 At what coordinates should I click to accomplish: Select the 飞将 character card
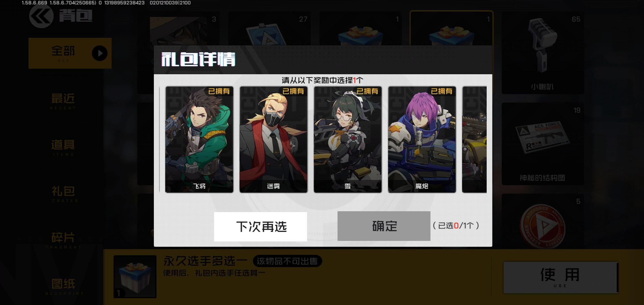pyautogui.click(x=199, y=140)
